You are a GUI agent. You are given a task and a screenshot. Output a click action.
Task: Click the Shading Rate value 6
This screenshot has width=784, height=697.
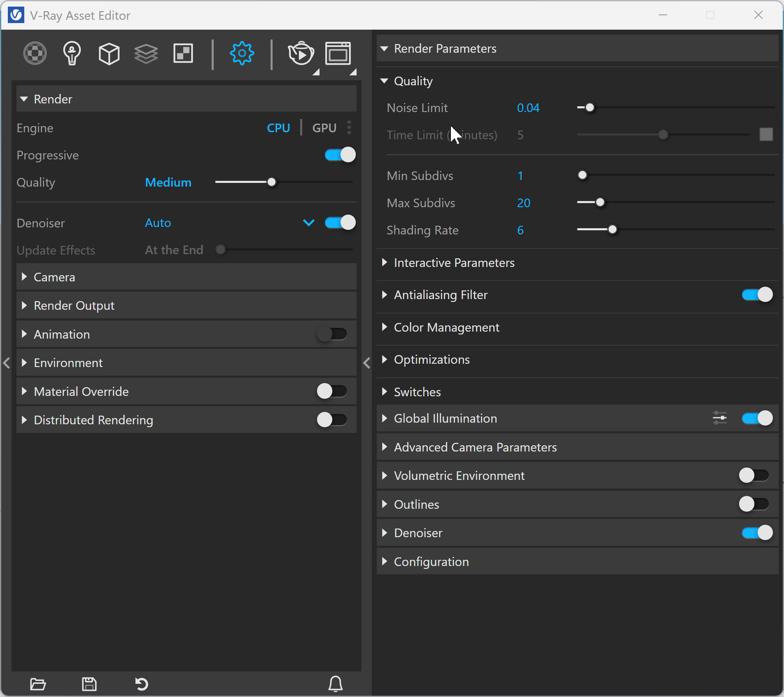[520, 230]
